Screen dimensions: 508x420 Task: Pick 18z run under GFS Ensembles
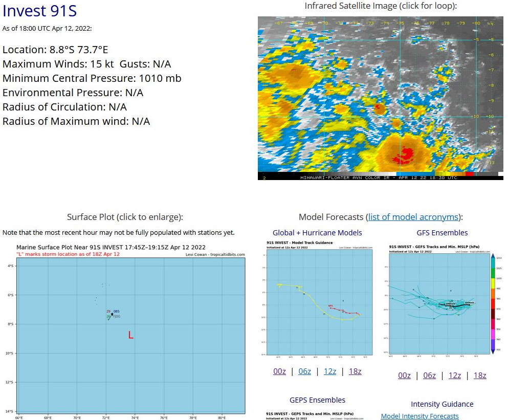pos(480,375)
